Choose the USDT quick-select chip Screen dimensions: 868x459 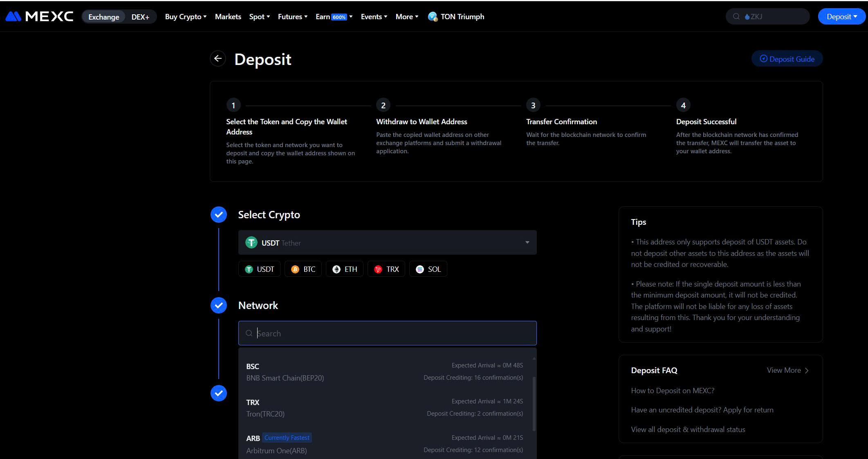259,269
